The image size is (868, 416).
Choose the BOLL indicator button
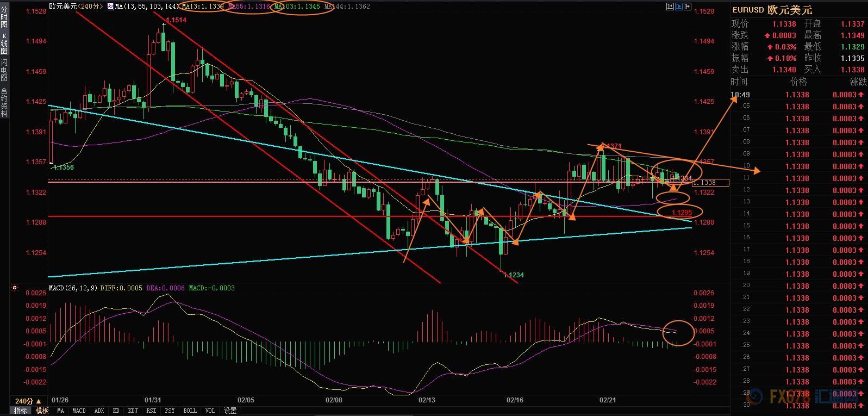[190, 411]
